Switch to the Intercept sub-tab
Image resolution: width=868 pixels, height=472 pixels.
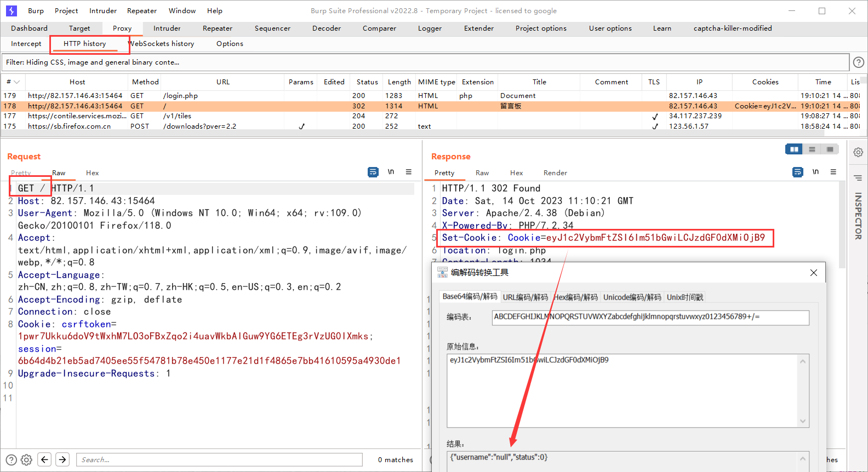point(26,43)
